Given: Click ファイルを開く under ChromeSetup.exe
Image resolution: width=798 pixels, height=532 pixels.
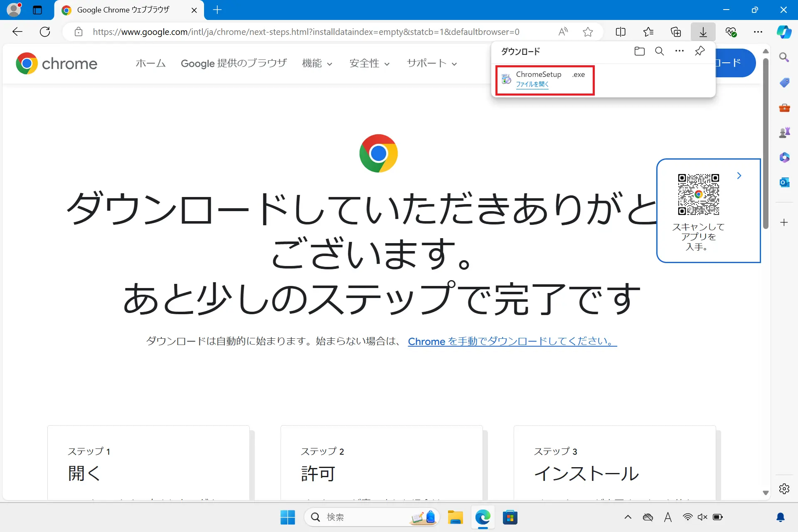Looking at the screenshot, I should [532, 84].
